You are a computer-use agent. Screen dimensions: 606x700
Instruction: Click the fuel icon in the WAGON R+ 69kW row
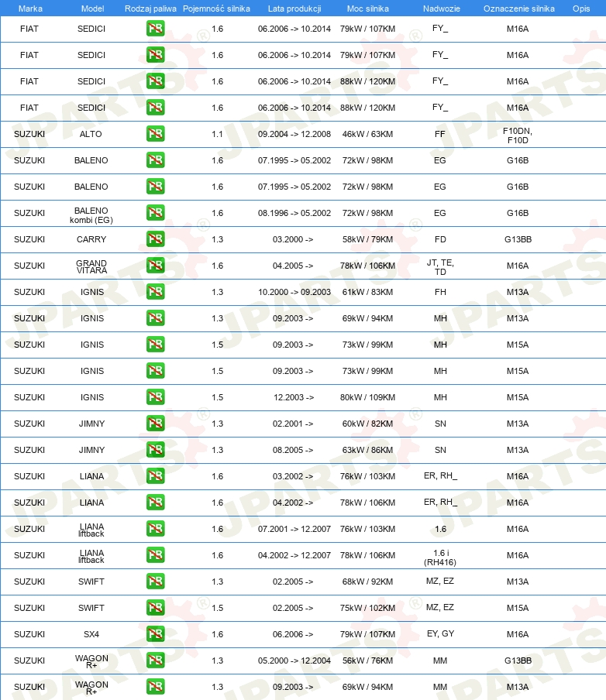click(x=156, y=687)
